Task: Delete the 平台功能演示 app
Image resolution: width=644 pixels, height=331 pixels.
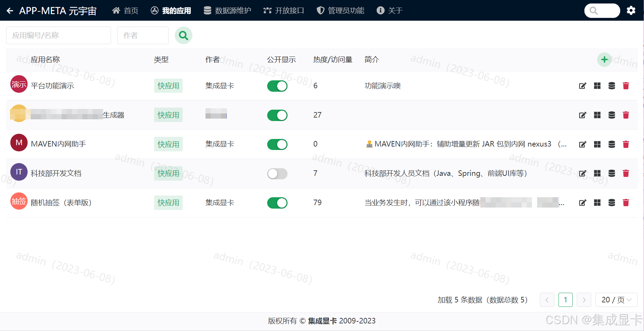Action: point(626,86)
